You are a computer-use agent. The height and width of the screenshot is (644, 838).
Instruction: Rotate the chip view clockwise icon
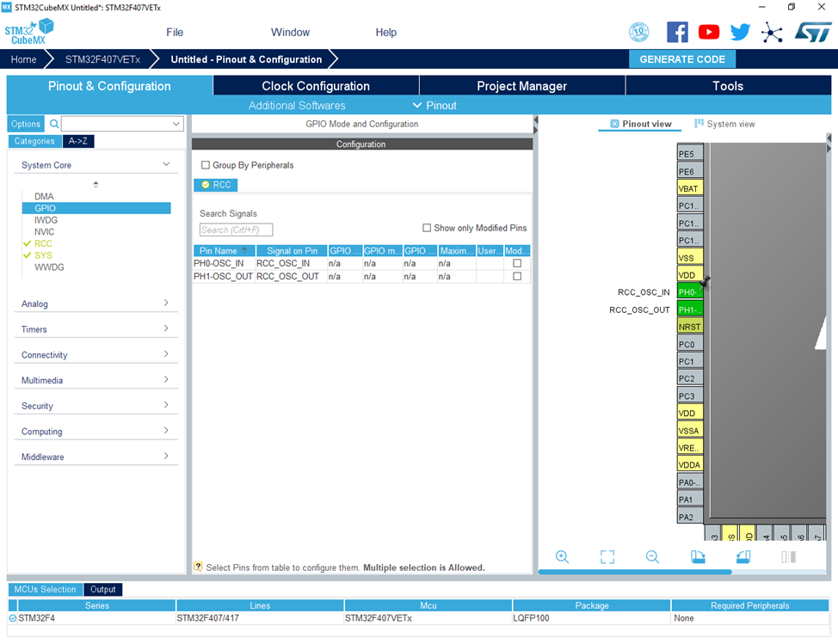(698, 557)
